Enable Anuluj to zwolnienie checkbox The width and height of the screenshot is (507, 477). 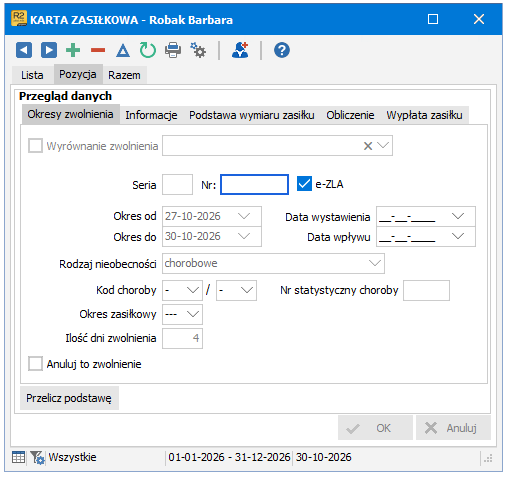[x=35, y=364]
